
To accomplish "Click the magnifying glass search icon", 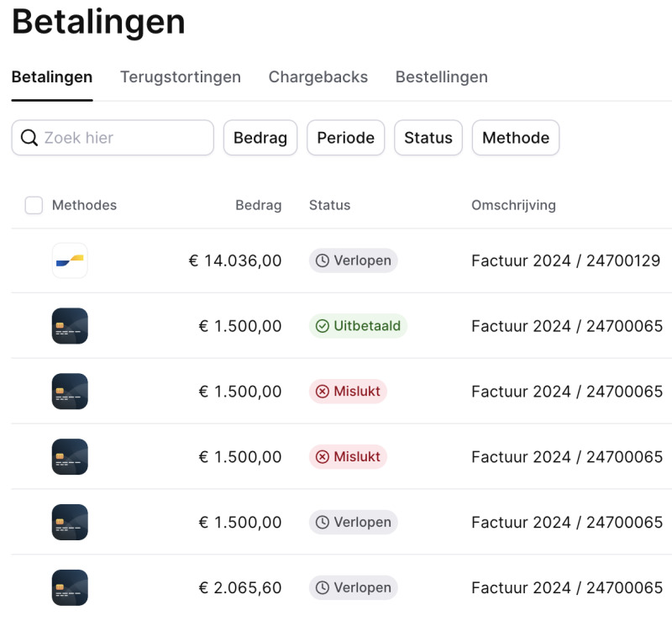I will 29,138.
